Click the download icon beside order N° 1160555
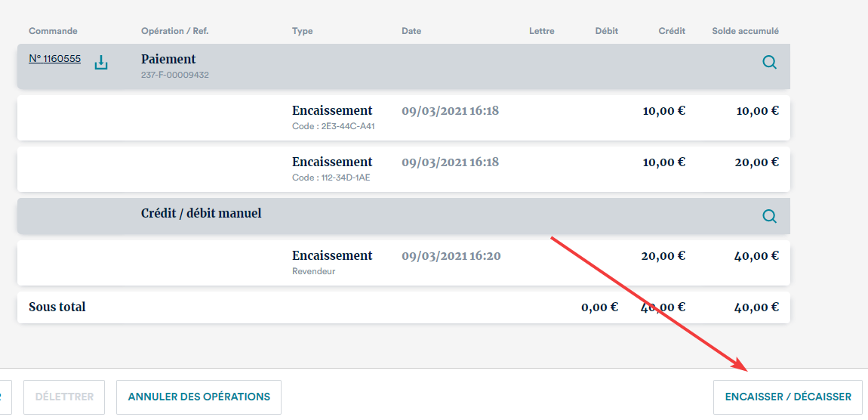The height and width of the screenshot is (420, 868). (x=101, y=63)
